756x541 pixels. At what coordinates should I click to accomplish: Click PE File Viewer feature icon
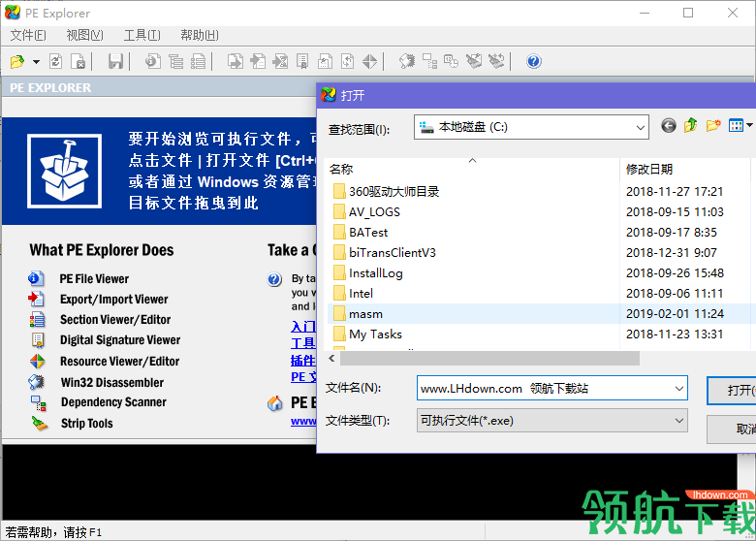36,278
